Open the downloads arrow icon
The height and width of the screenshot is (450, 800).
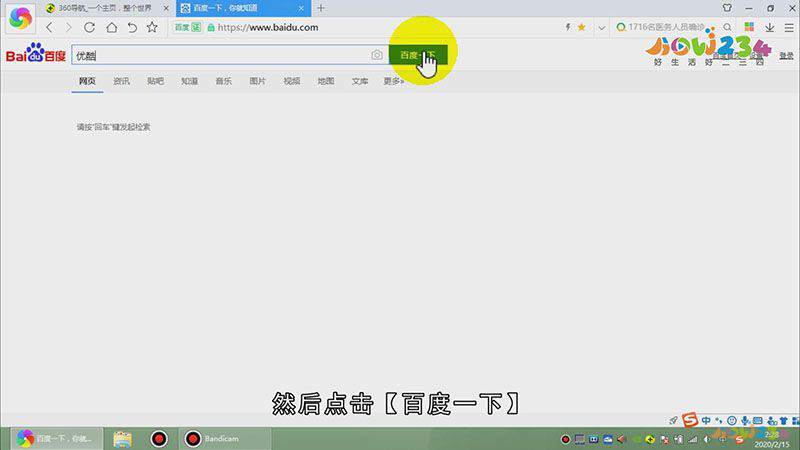click(769, 28)
